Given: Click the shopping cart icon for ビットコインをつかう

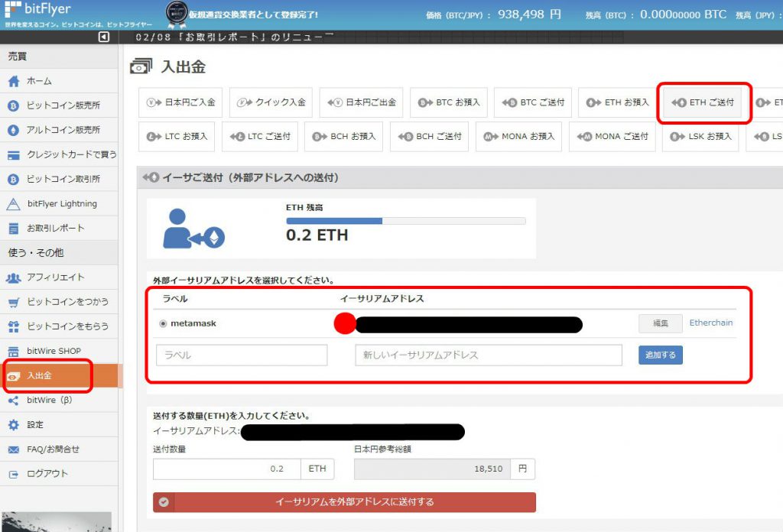Looking at the screenshot, I should coord(13,302).
